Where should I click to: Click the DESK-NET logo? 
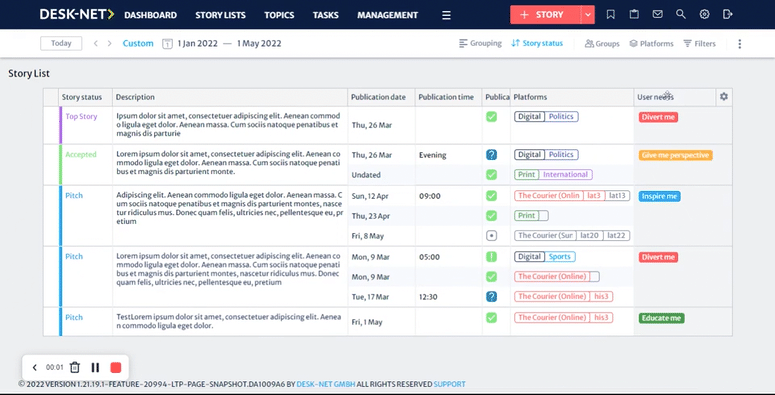point(77,14)
